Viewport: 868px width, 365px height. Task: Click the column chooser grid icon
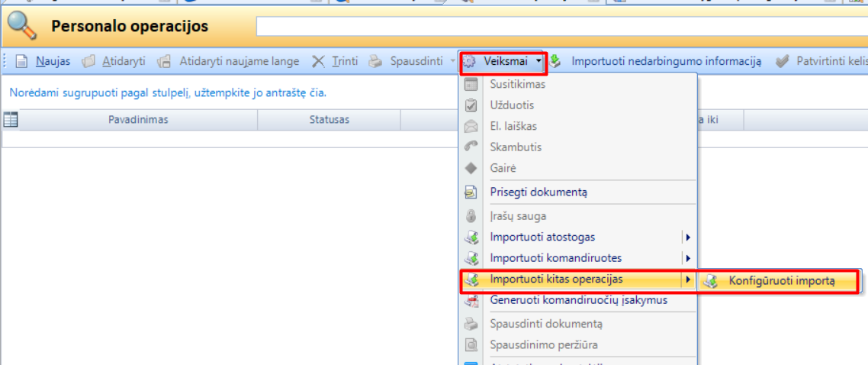pos(11,119)
